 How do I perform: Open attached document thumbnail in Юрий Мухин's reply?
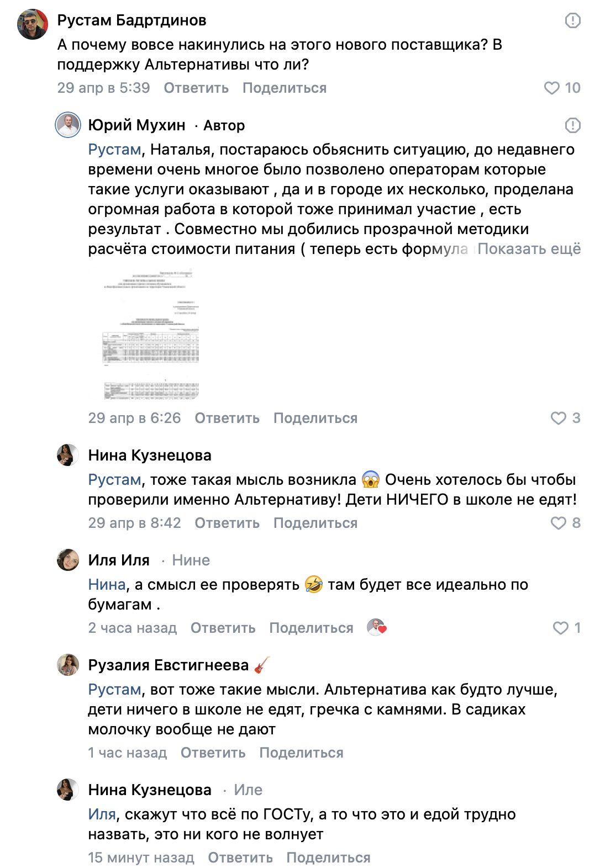[x=150, y=334]
